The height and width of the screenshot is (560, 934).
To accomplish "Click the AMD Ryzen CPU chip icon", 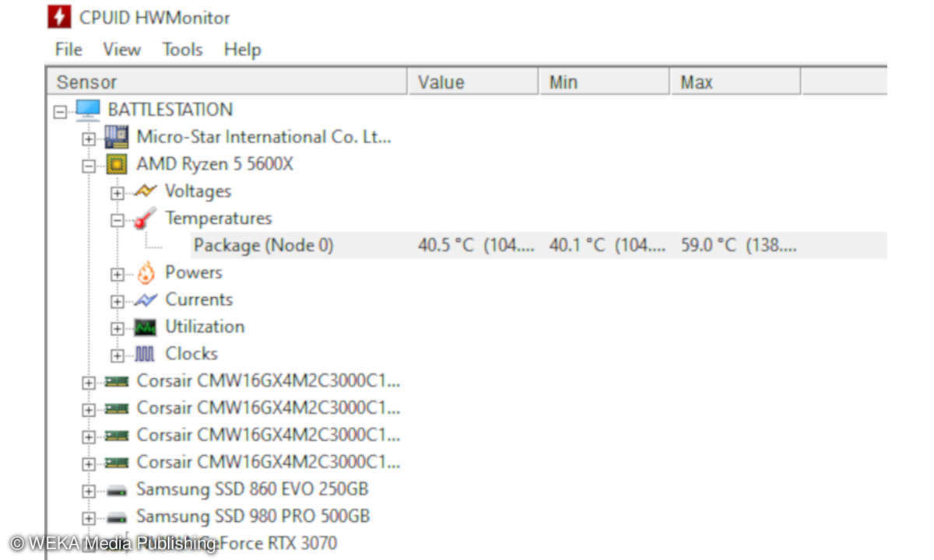I will tap(117, 164).
